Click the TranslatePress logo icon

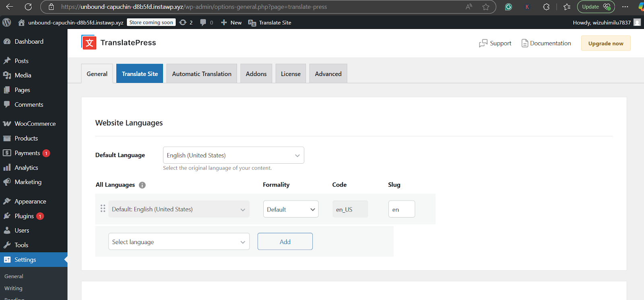pyautogui.click(x=89, y=42)
